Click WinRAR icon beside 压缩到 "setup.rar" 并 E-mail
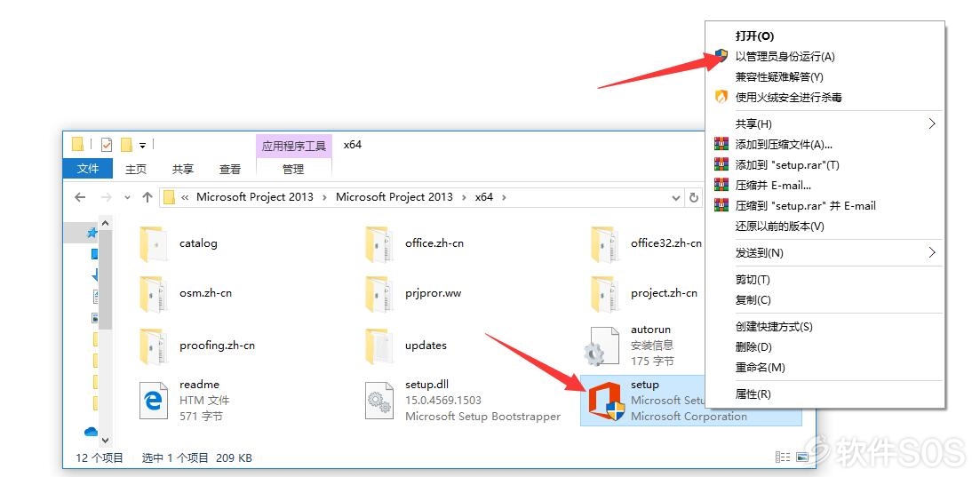 coord(721,206)
